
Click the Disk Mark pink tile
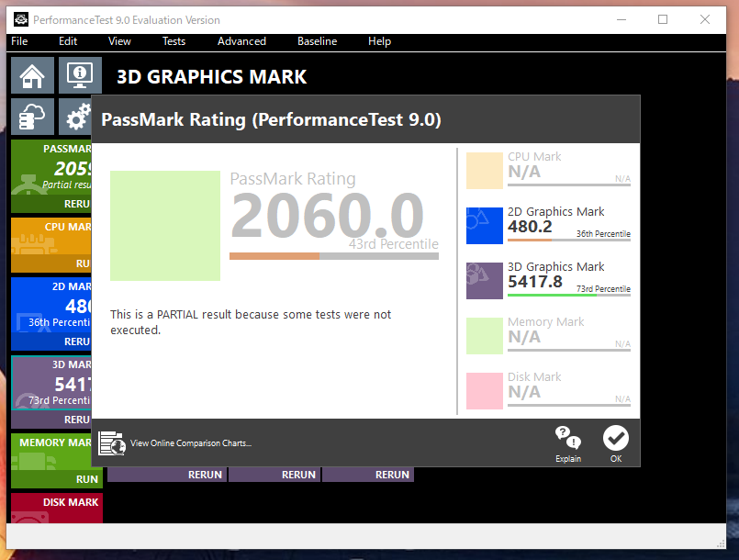point(485,391)
